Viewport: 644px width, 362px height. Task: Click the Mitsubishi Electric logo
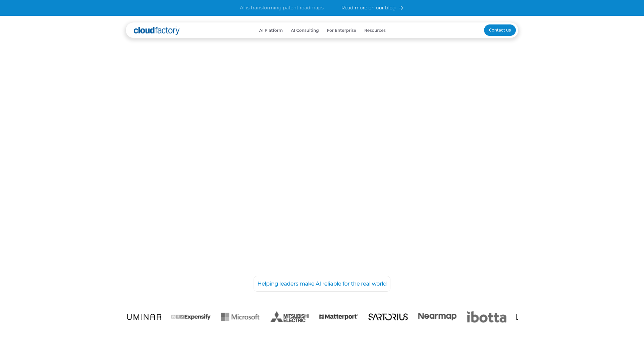coord(289,317)
